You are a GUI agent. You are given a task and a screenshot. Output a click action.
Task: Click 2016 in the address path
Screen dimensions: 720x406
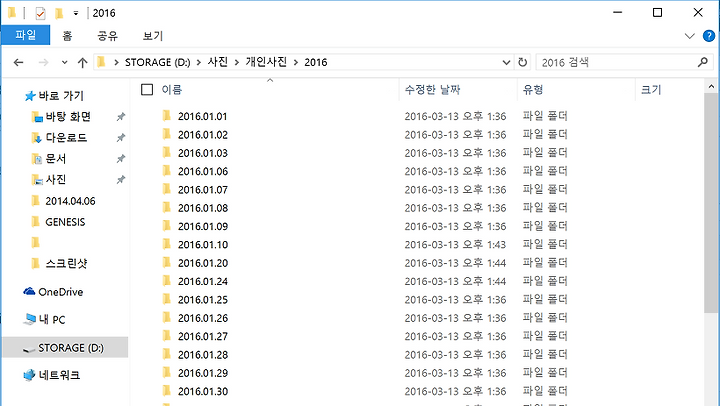coord(316,62)
